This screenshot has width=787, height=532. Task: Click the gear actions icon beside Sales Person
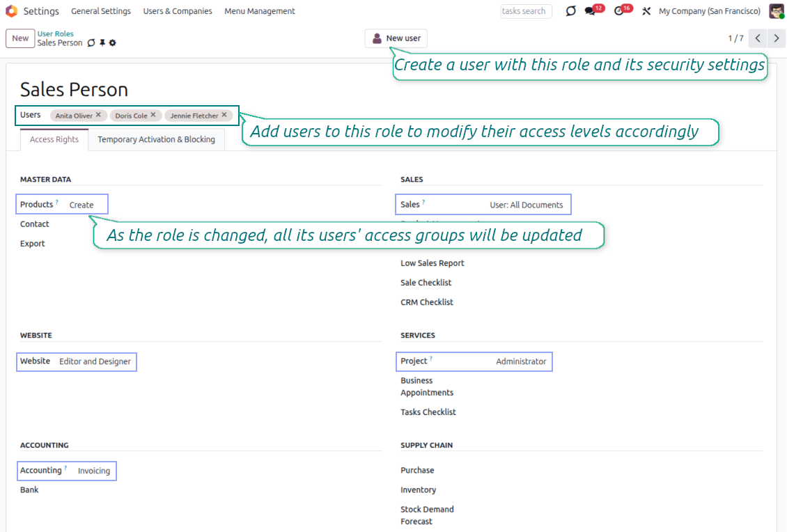[x=113, y=43]
